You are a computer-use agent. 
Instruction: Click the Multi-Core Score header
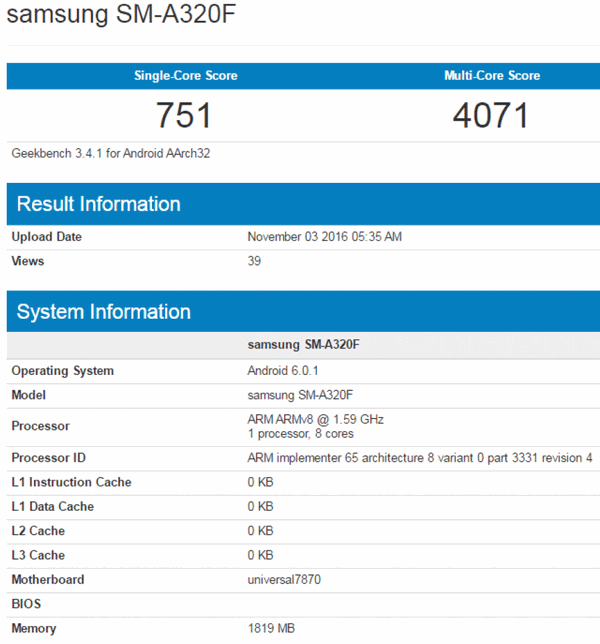tap(492, 76)
